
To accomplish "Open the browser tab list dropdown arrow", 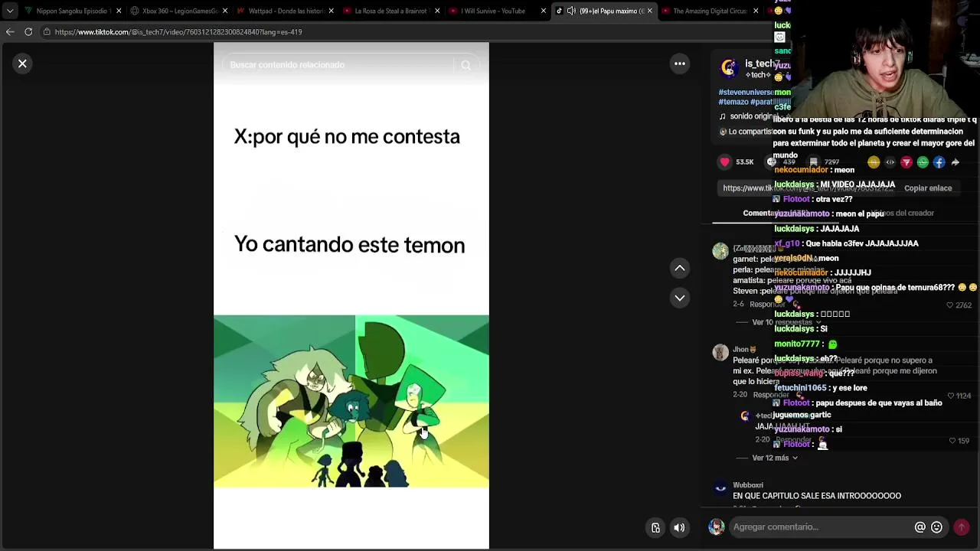I will point(10,11).
